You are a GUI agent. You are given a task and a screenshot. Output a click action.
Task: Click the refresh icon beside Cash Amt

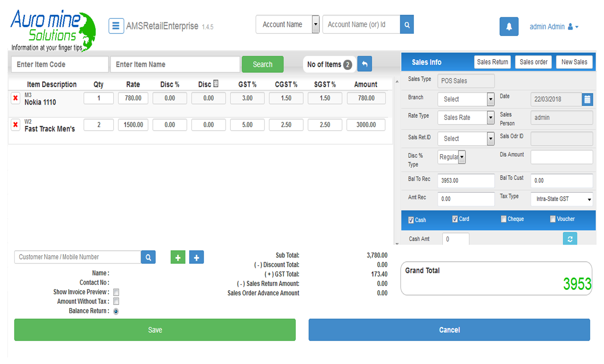(570, 239)
